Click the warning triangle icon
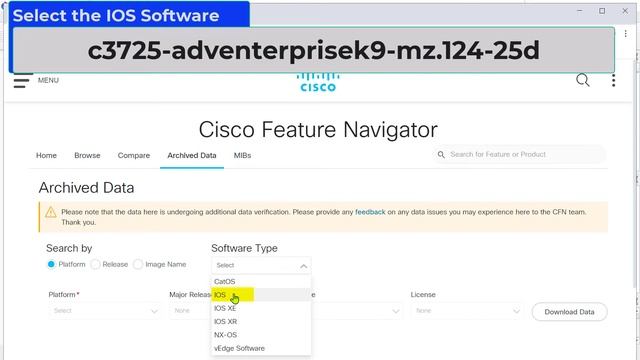The width and height of the screenshot is (640, 360). (51, 212)
